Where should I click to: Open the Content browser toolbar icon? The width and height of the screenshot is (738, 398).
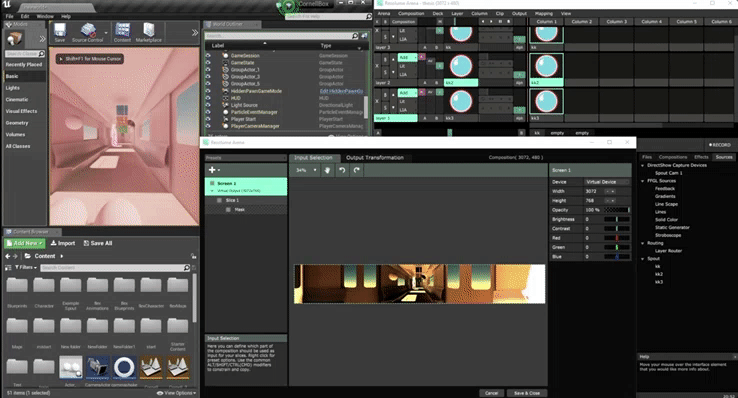pyautogui.click(x=122, y=31)
